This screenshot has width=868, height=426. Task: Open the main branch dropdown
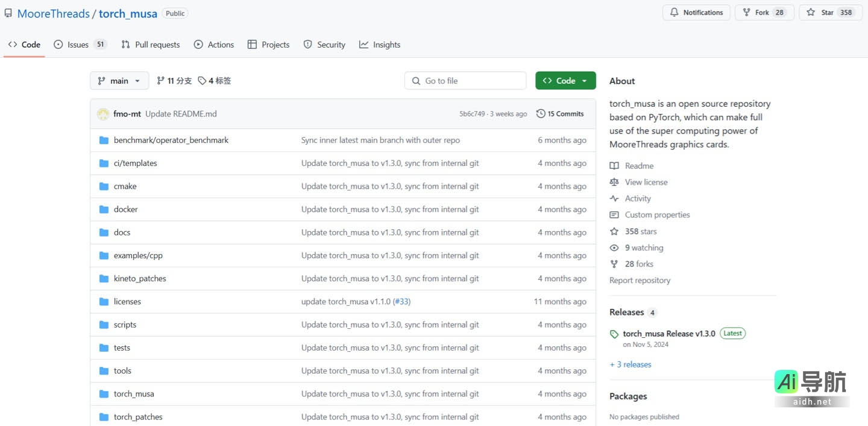(x=119, y=81)
